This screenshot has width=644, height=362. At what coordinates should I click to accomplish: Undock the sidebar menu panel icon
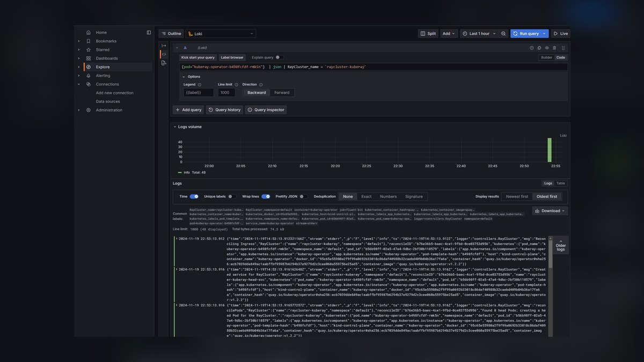click(149, 33)
